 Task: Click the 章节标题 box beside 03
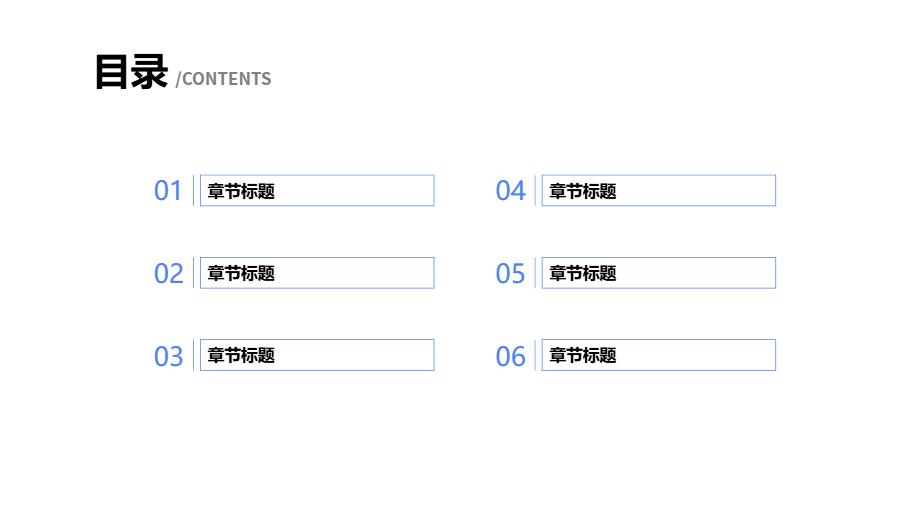[317, 355]
